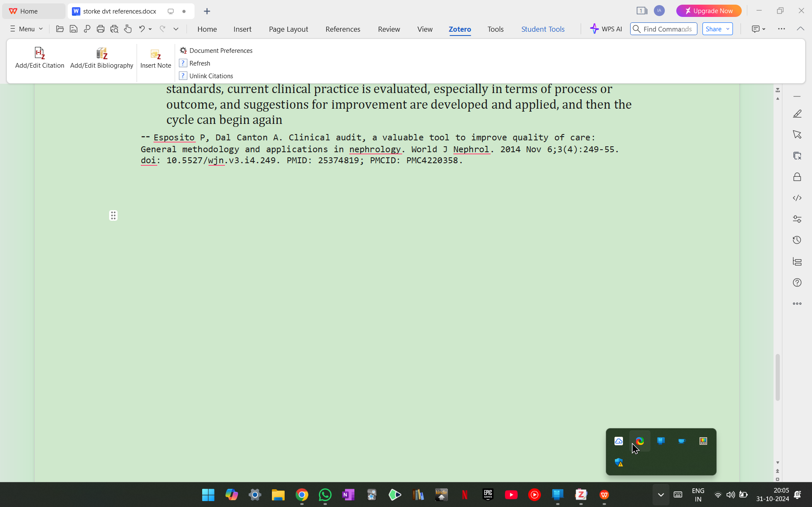Viewport: 812px width, 507px height.
Task: Expand the quick access toolbar chevron
Action: tap(176, 29)
